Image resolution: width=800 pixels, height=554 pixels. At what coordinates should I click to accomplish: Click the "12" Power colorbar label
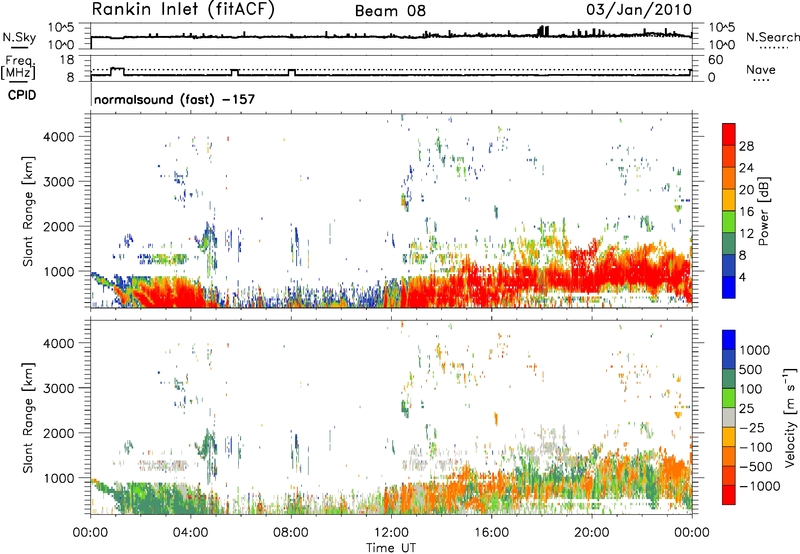746,234
